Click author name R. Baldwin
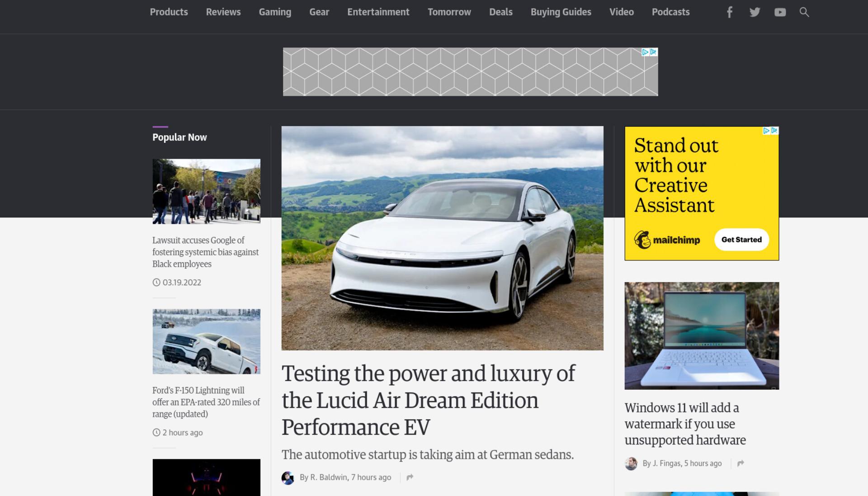Screen dimensions: 868x496 (329, 477)
